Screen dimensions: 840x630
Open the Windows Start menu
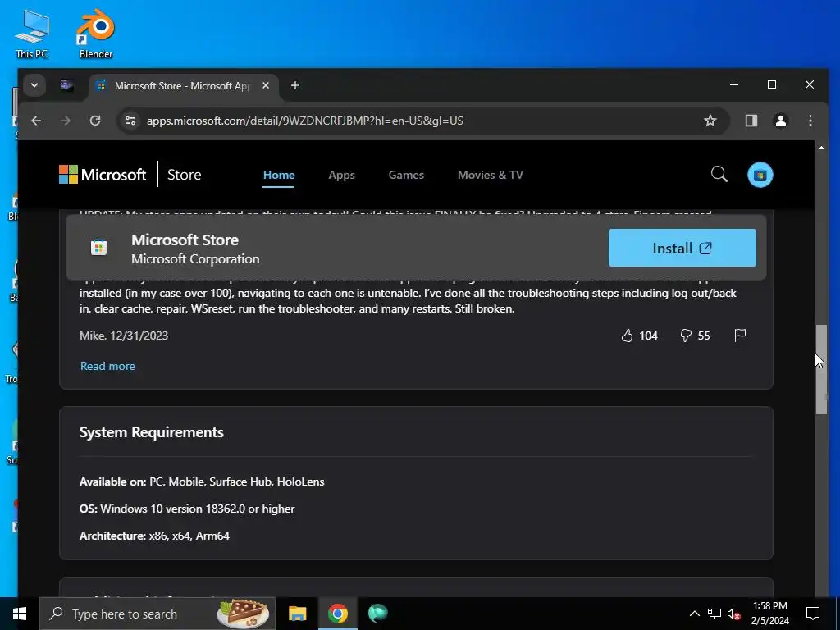(x=20, y=614)
